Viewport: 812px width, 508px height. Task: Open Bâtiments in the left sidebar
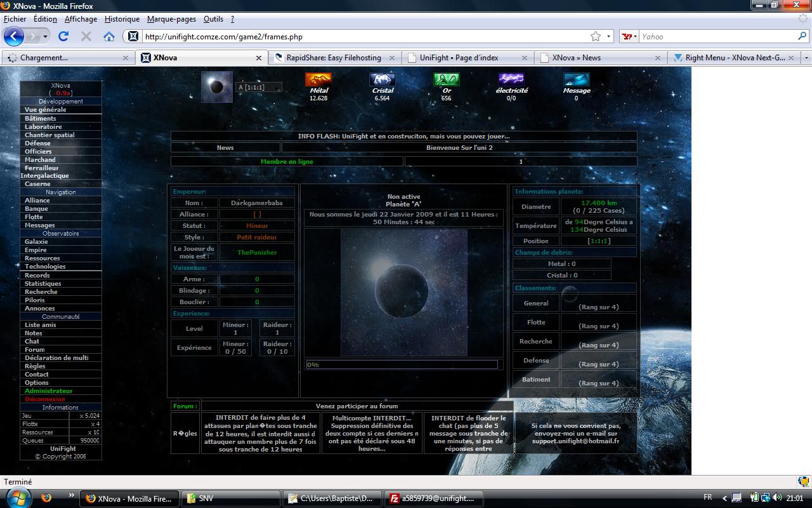(41, 118)
